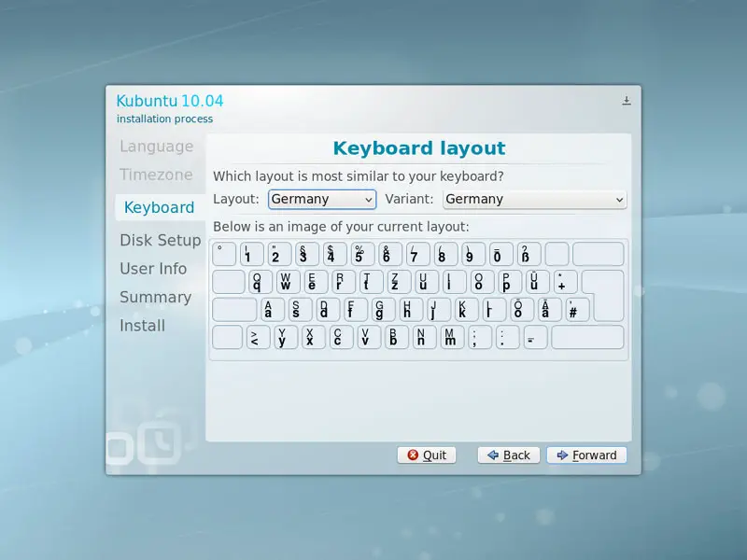This screenshot has width=747, height=560.
Task: Click the Ä key in the layout preview
Action: (x=549, y=310)
